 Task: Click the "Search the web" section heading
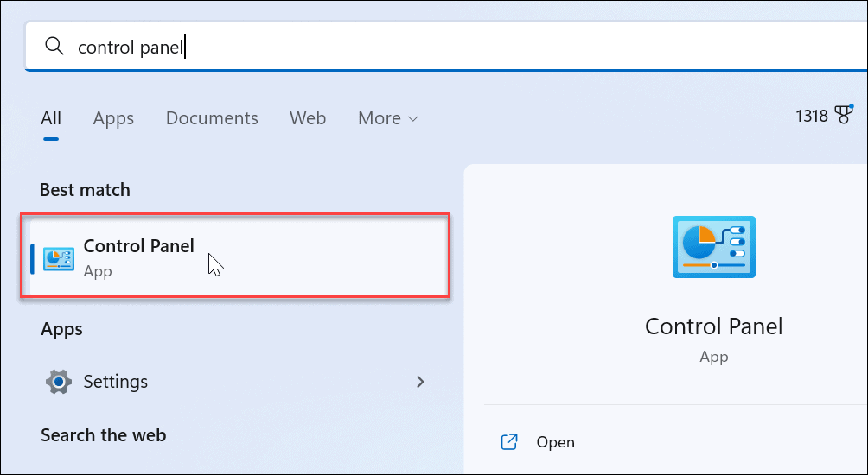[x=103, y=435]
